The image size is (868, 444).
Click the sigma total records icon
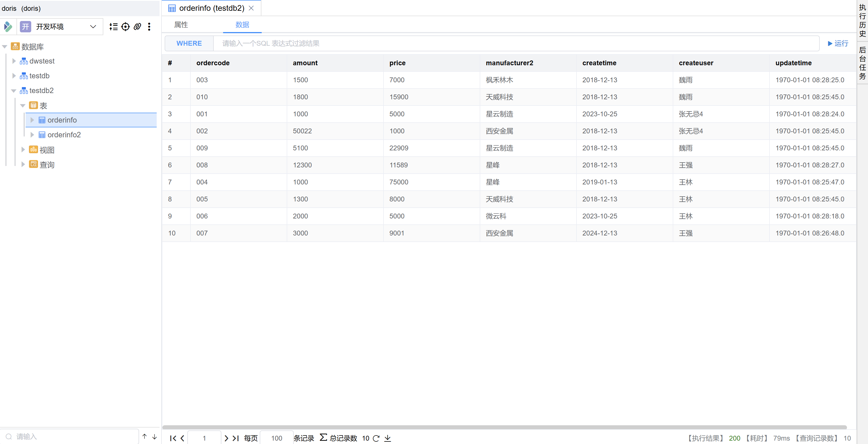tap(323, 437)
